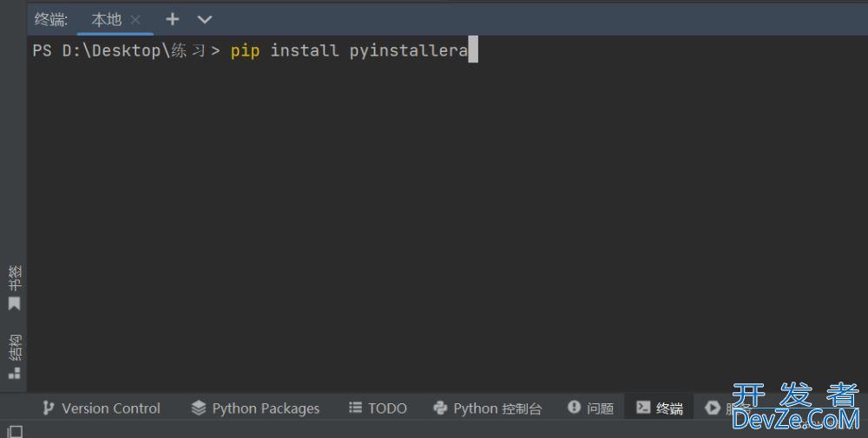This screenshot has width=868, height=438.
Task: Switch to the 本地 terminal tab
Action: click(x=106, y=20)
